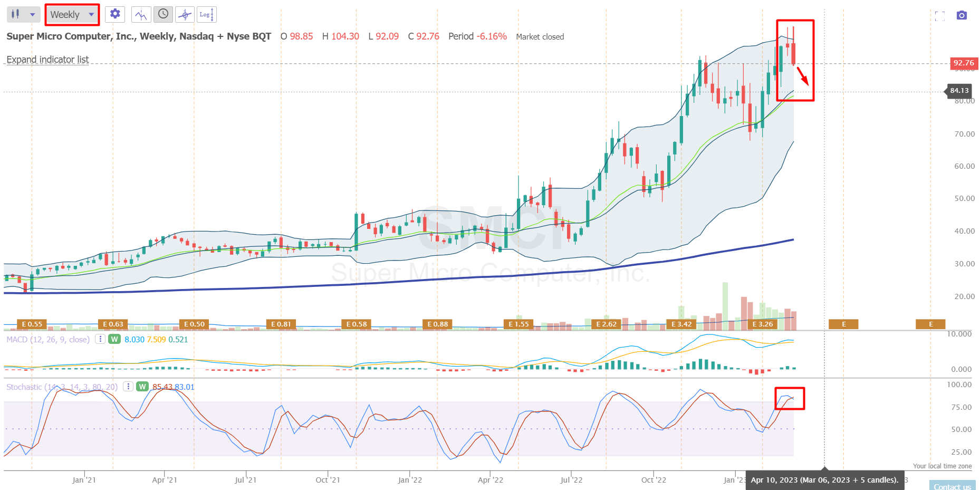Click the 84.13 countdown price label
The image size is (980, 490).
click(959, 91)
